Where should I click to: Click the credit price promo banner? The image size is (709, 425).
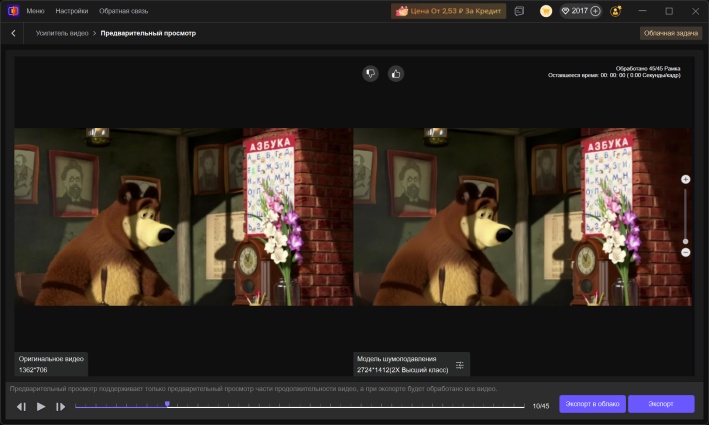pyautogui.click(x=448, y=11)
